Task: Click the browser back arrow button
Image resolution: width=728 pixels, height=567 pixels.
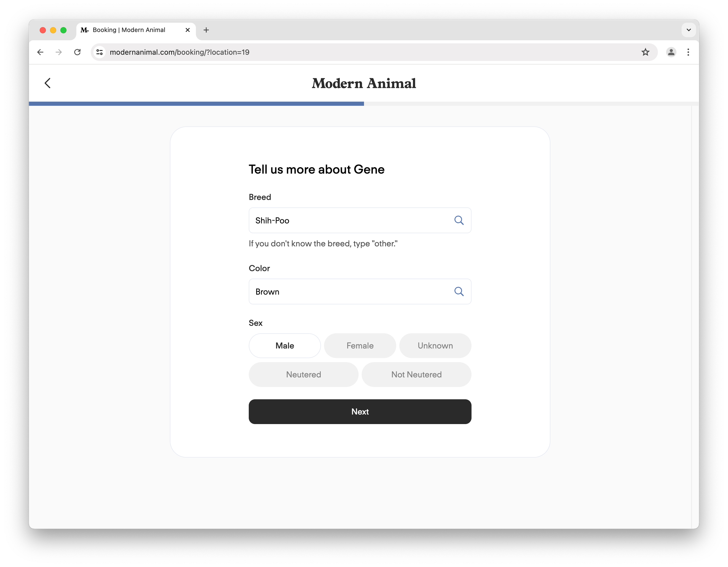Action: point(40,52)
